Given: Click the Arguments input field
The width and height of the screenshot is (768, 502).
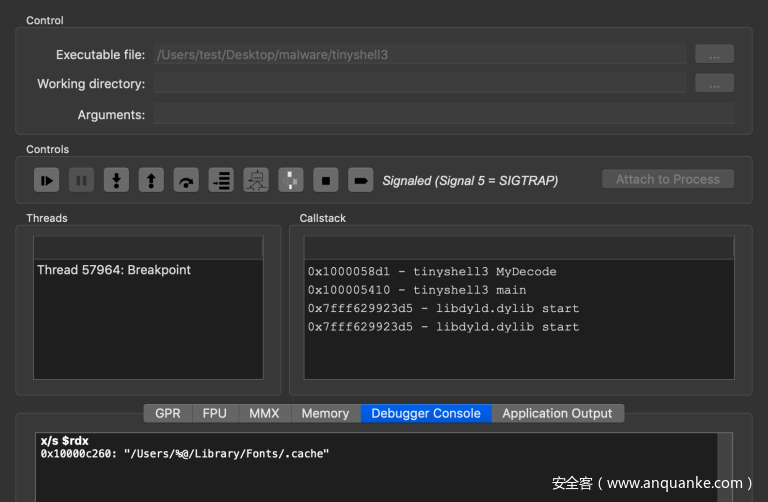Looking at the screenshot, I should click(x=443, y=114).
